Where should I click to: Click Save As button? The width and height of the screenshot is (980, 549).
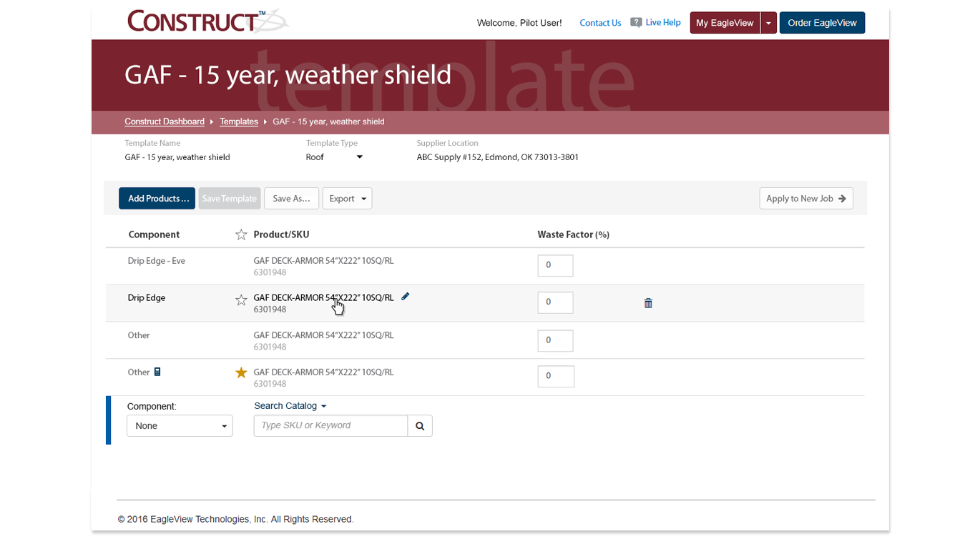[x=291, y=199]
